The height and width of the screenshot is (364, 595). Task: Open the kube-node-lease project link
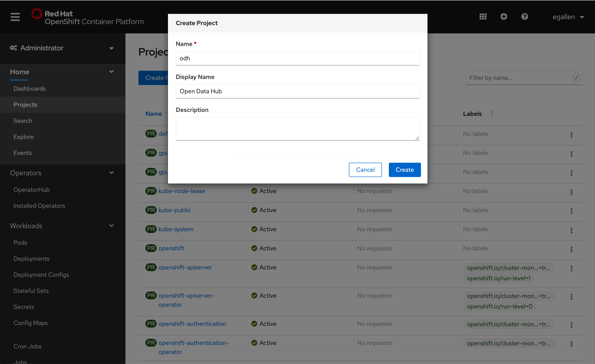pyautogui.click(x=182, y=191)
